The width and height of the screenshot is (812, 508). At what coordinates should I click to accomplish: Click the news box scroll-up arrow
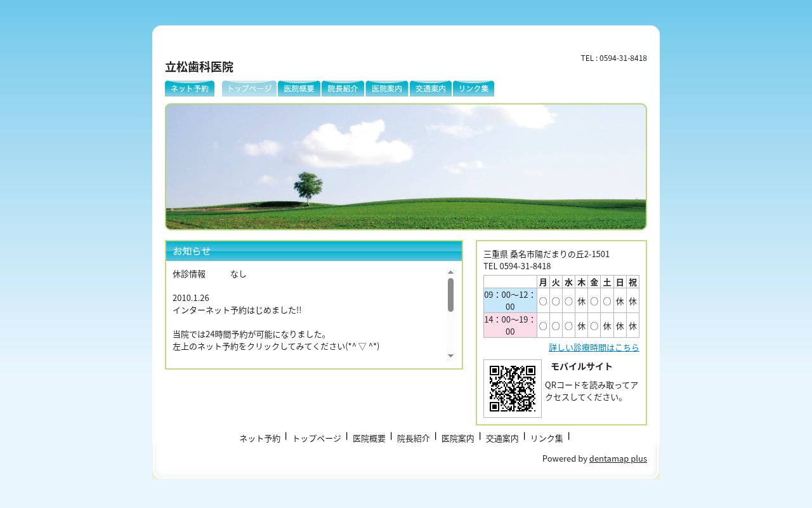(450, 272)
